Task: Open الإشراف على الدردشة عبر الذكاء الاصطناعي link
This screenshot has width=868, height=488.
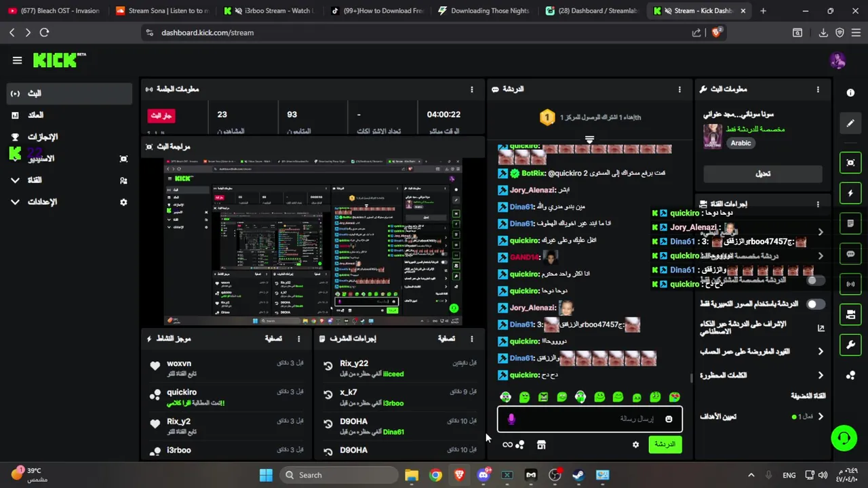Action: [762, 328]
